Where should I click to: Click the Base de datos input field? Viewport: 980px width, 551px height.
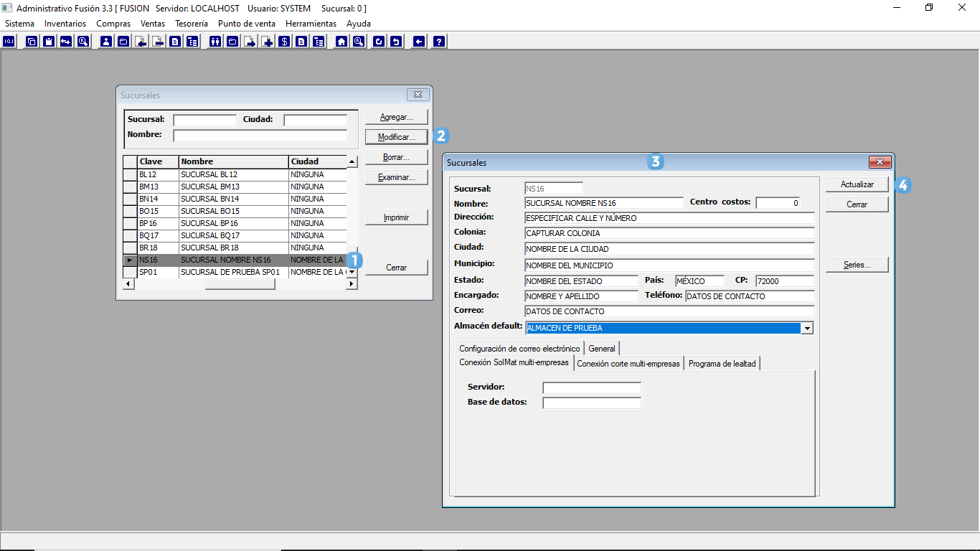point(592,403)
